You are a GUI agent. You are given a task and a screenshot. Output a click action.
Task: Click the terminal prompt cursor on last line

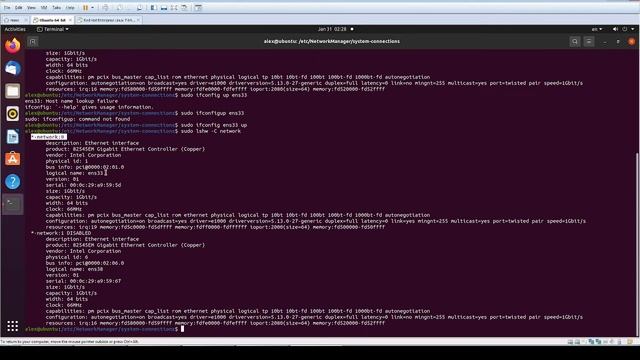(x=182, y=329)
